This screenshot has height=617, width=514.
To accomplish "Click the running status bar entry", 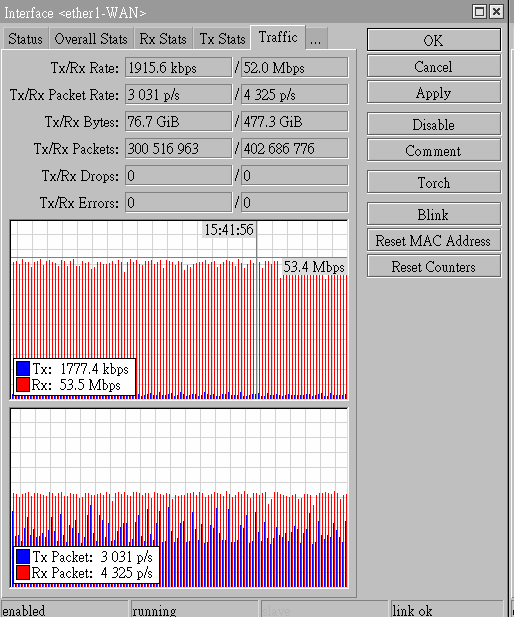I will coord(194,610).
